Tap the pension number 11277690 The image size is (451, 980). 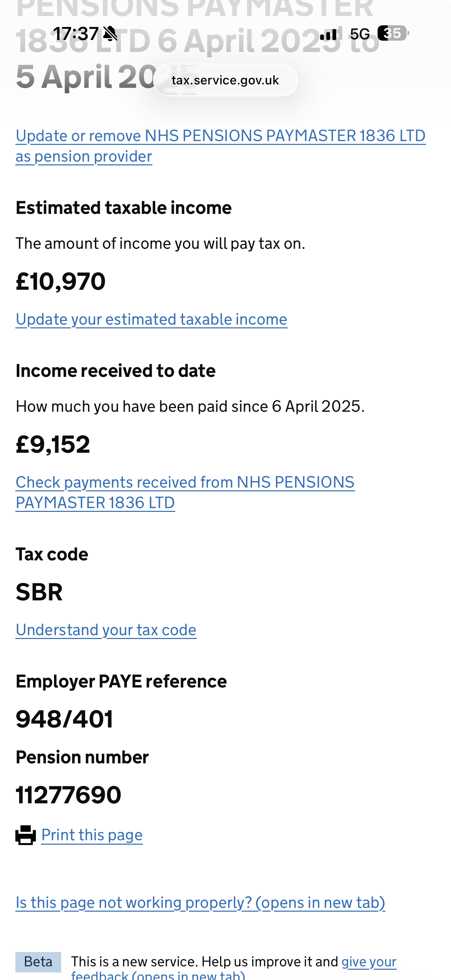click(68, 795)
